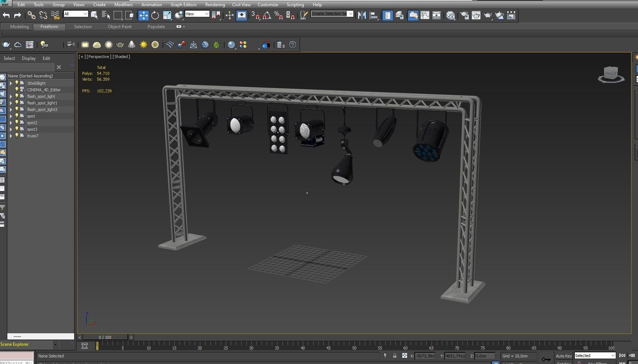Click the [Shaded] viewport label

121,57
